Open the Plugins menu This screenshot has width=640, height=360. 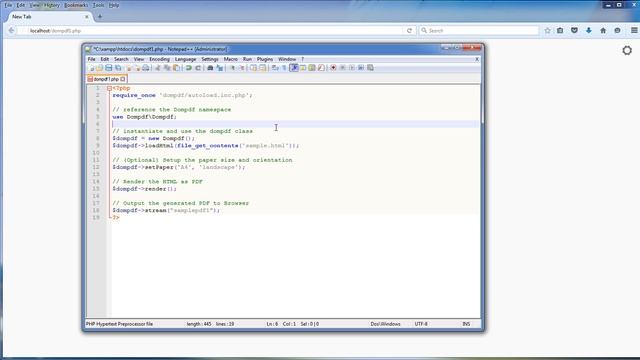(265, 59)
